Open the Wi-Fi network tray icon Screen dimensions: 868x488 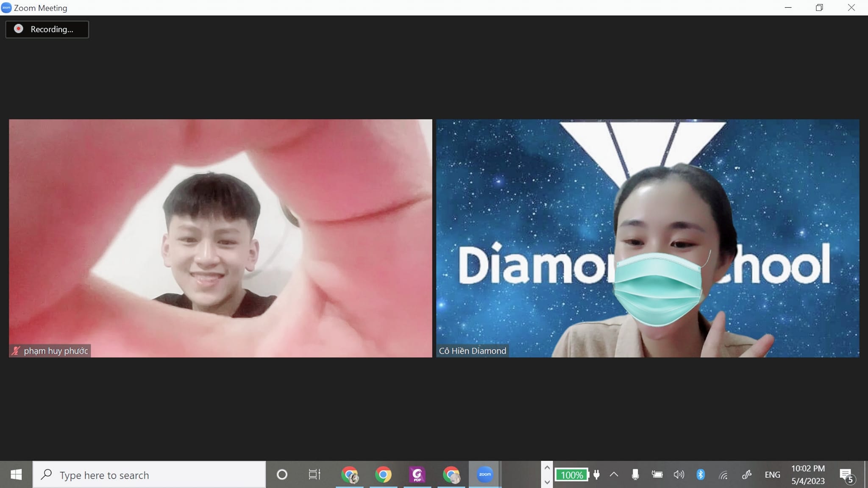(x=723, y=475)
